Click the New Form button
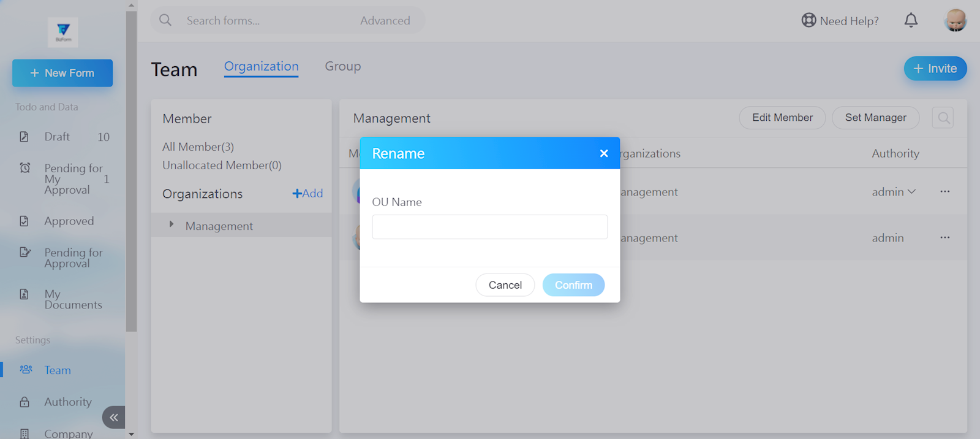Viewport: 980px width, 439px height. click(x=62, y=73)
